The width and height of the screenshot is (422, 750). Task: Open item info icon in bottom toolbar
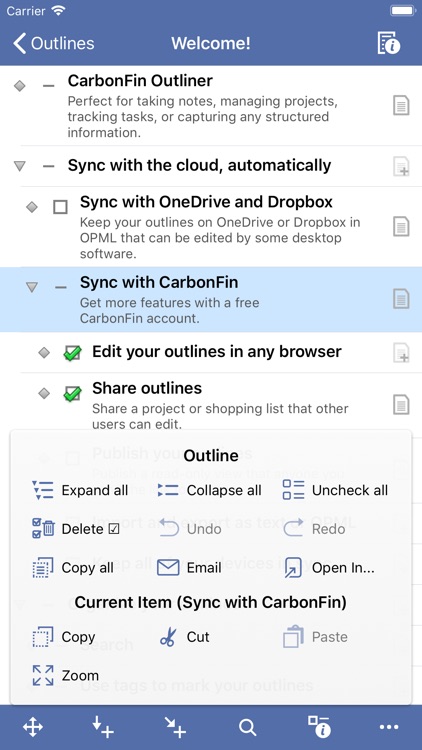(x=319, y=728)
